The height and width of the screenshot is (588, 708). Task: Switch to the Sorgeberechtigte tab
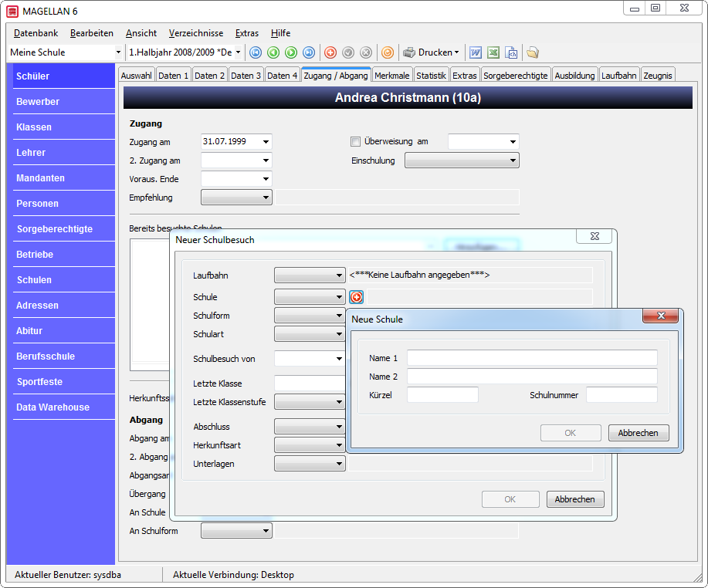515,76
